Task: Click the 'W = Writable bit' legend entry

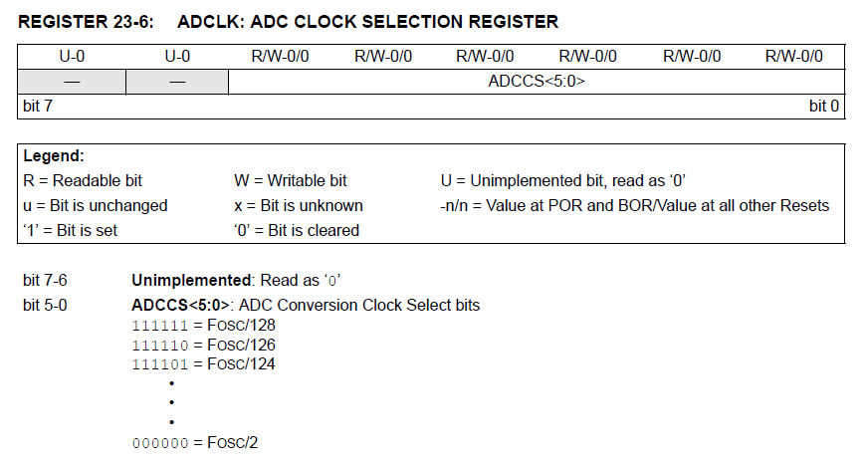Action: click(x=290, y=180)
